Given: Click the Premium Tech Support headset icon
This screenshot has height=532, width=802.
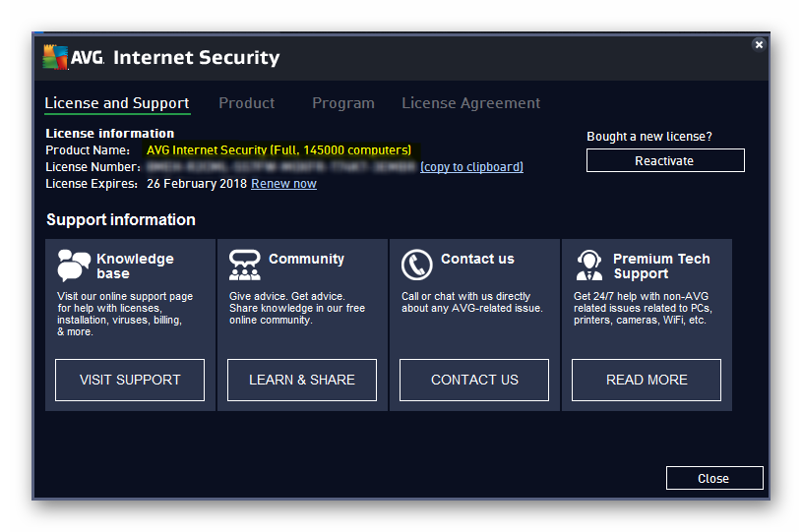Looking at the screenshot, I should coord(589,265).
